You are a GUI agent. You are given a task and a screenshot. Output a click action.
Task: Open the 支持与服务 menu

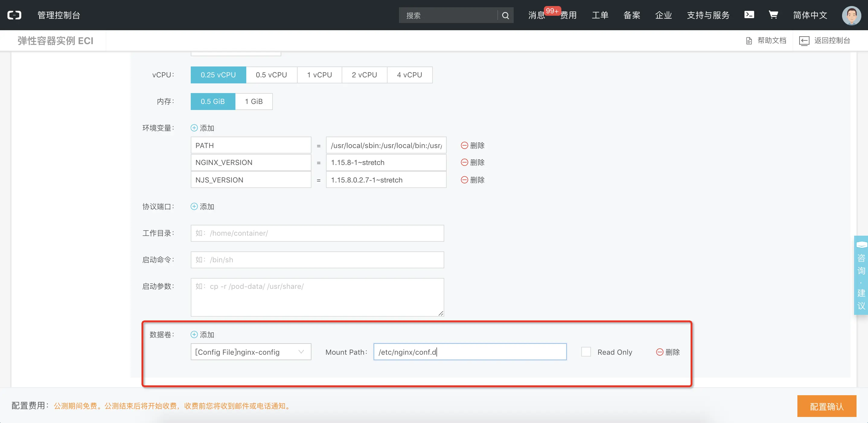pyautogui.click(x=708, y=15)
